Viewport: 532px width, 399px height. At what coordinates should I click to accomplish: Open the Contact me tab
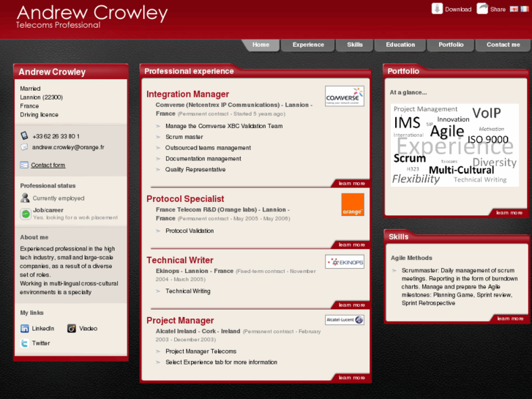pyautogui.click(x=503, y=45)
